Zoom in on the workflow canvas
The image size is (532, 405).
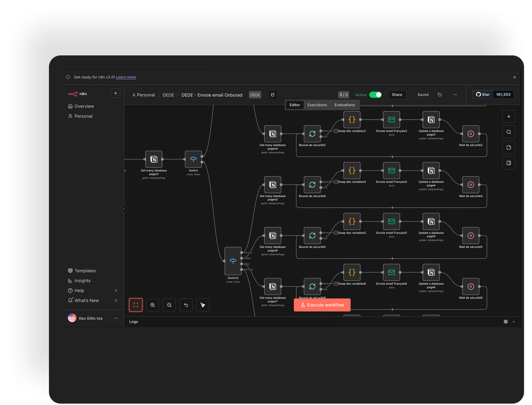153,305
